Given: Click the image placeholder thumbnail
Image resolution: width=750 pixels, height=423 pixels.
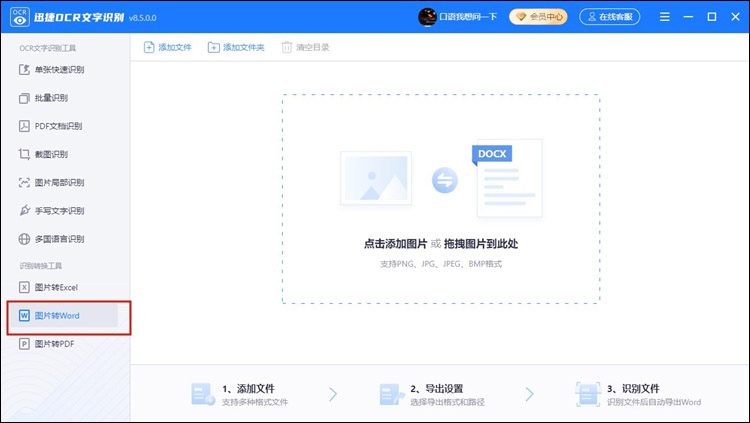Looking at the screenshot, I should tap(376, 178).
